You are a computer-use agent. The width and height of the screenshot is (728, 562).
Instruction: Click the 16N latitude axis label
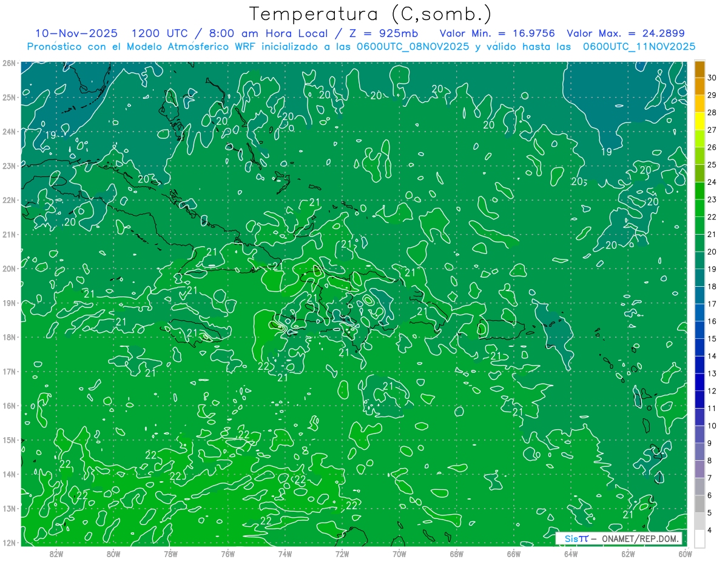point(8,406)
